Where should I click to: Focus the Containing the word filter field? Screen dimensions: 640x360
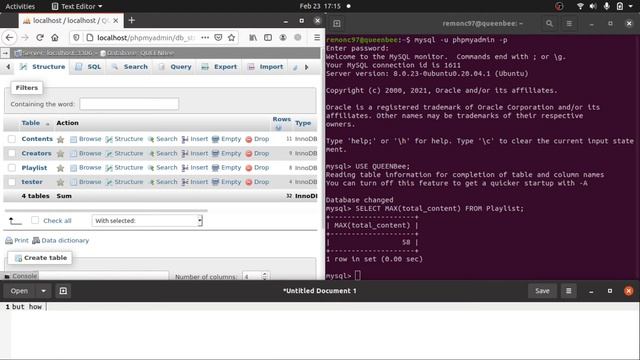(129, 104)
